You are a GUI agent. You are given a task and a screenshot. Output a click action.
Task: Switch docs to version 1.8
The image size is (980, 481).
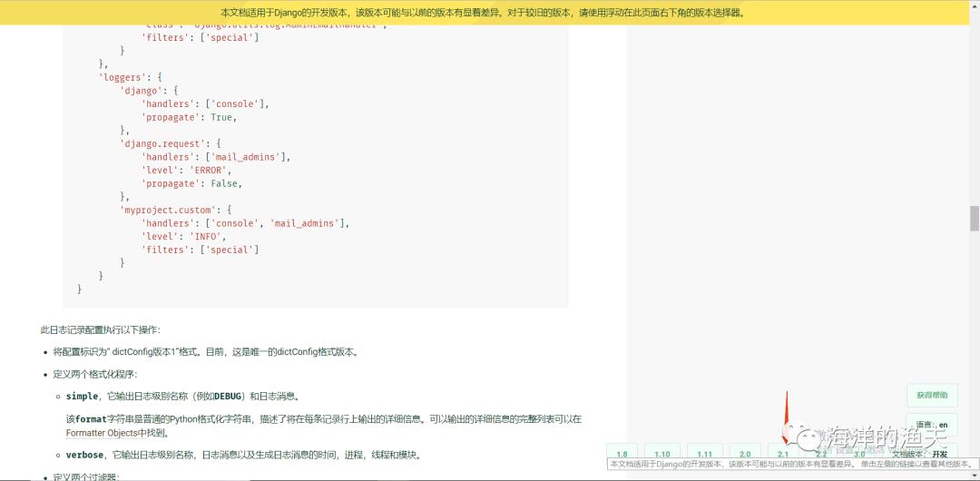point(622,454)
